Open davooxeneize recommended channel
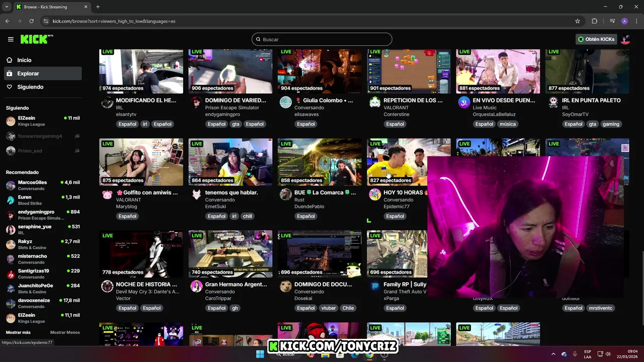 43,303
